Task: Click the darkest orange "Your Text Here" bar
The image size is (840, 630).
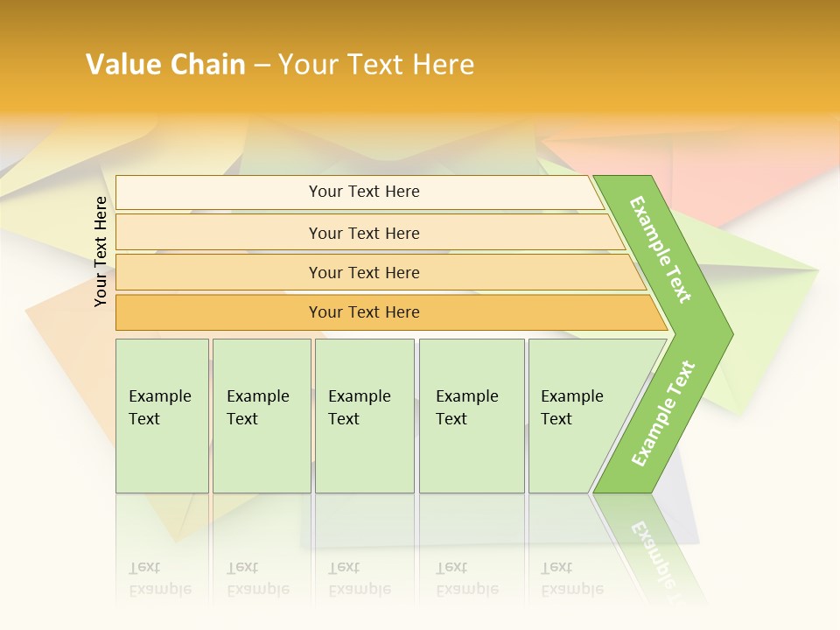Action: 364,312
